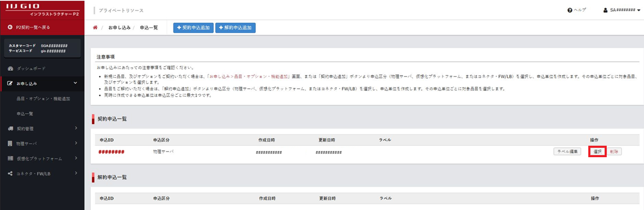644x210 pixels.
Task: Open the red ######## 申込ID link
Action: pos(111,152)
